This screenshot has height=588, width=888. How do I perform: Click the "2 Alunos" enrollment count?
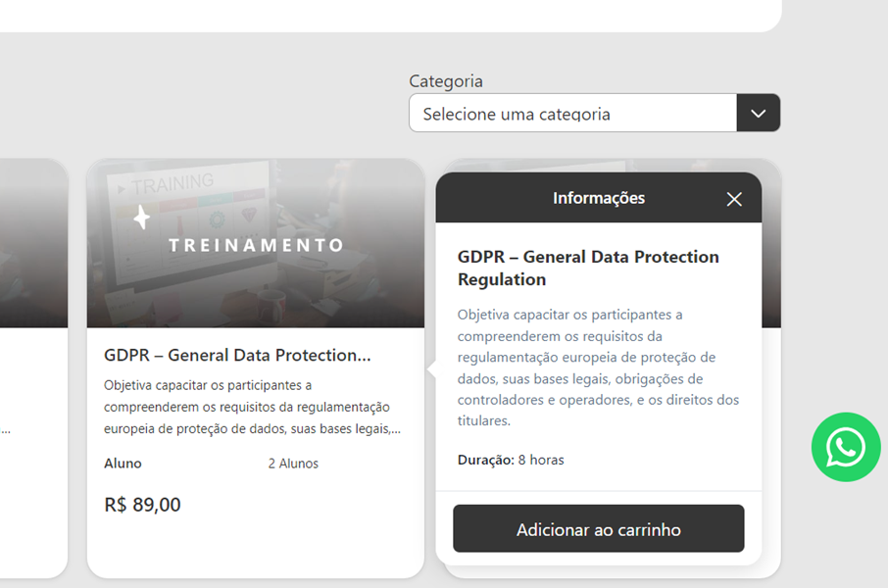coord(293,464)
